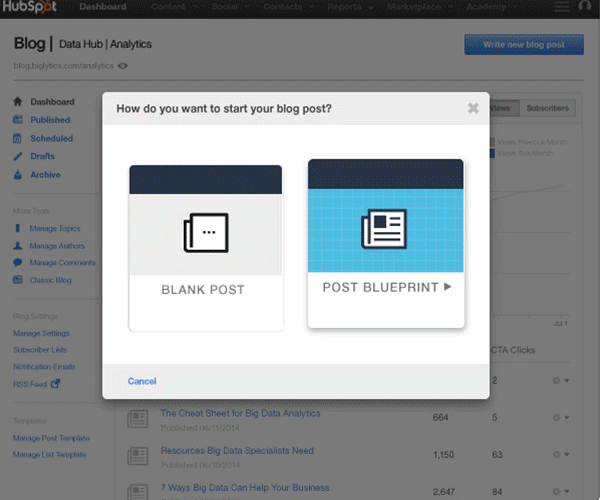Click post icon beside Resources Big Data row
The height and width of the screenshot is (500, 600).
[137, 456]
